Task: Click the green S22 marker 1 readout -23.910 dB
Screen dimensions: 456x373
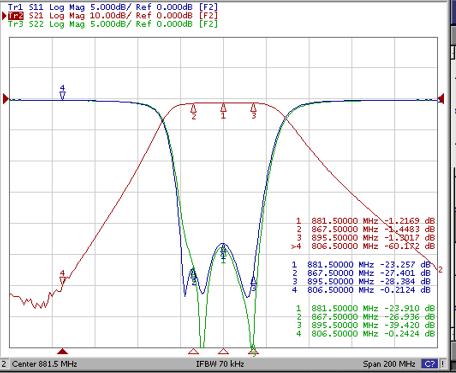Action: pos(366,308)
